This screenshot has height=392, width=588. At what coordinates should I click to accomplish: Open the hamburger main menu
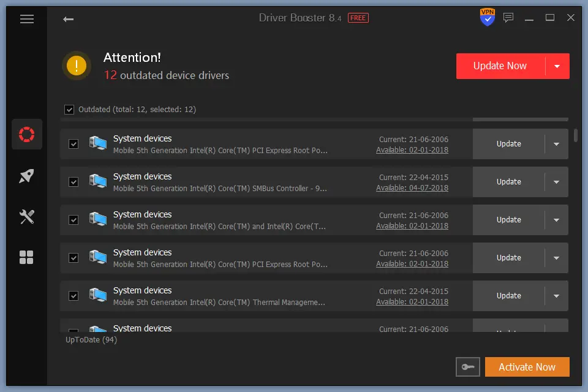26,19
